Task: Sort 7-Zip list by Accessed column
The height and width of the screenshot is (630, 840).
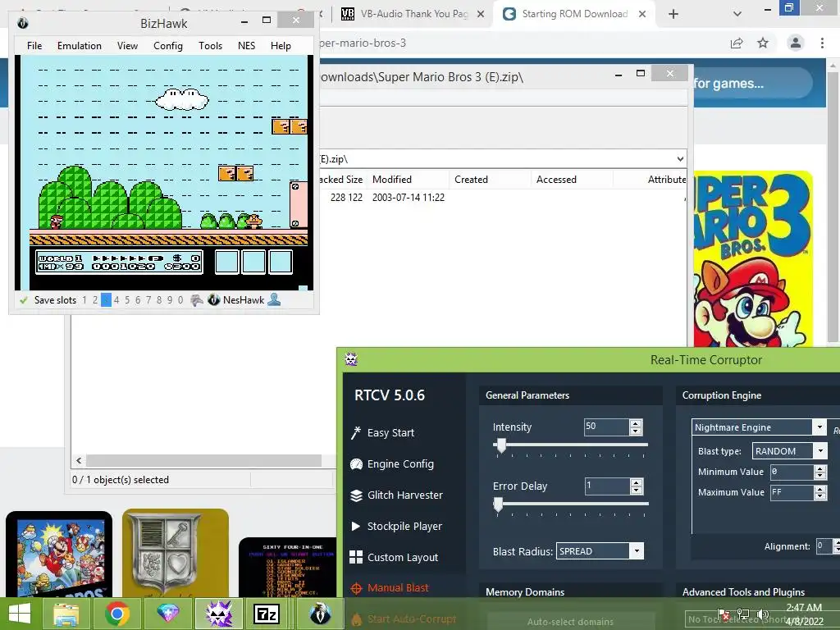Action: coord(571,180)
